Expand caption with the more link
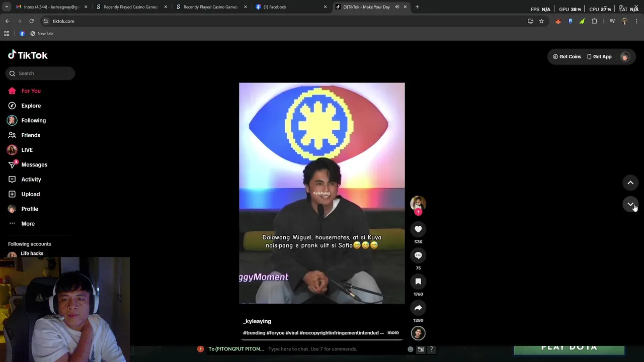 393,333
